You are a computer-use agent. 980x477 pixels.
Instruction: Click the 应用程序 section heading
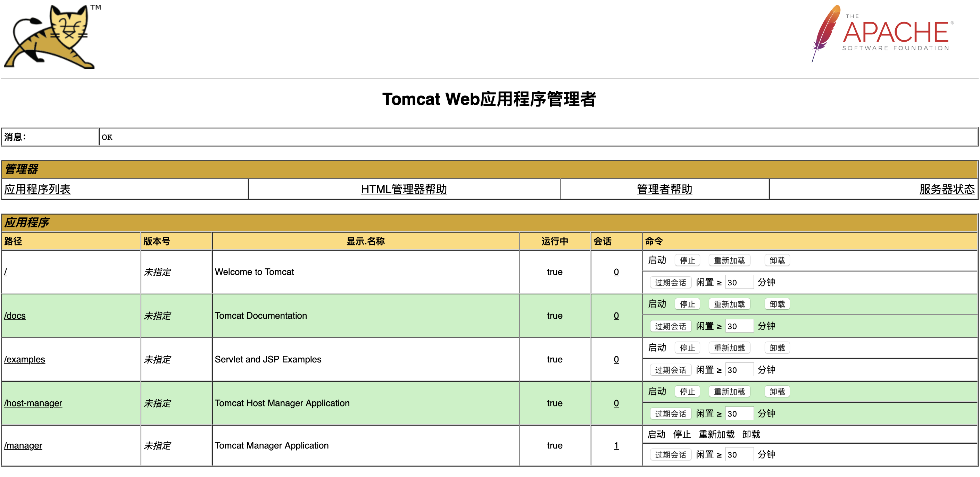pos(27,223)
